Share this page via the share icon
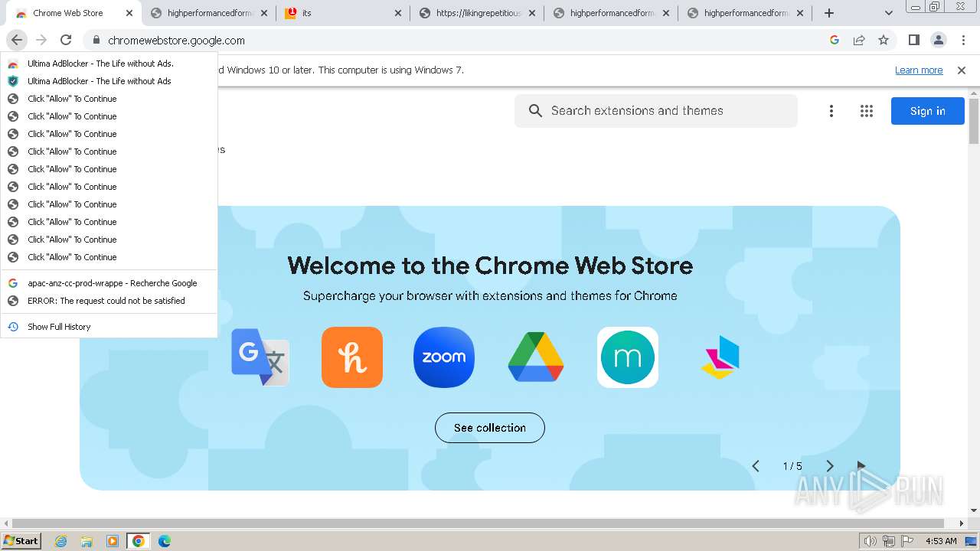This screenshot has height=551, width=980. point(859,40)
